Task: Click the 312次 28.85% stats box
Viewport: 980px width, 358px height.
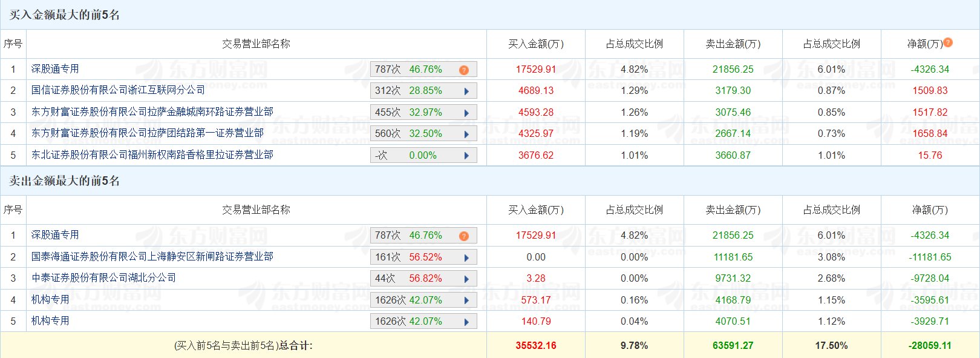Action: [409, 91]
